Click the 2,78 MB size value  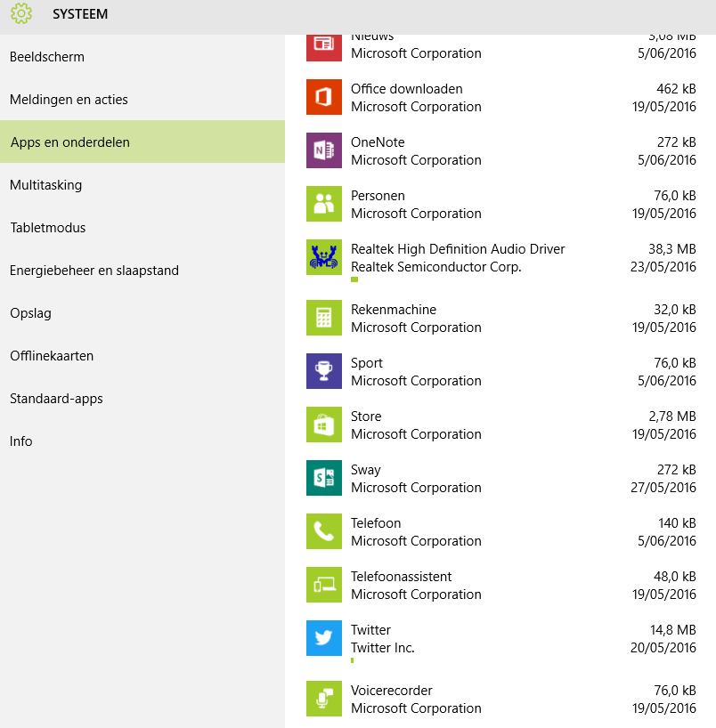click(672, 416)
